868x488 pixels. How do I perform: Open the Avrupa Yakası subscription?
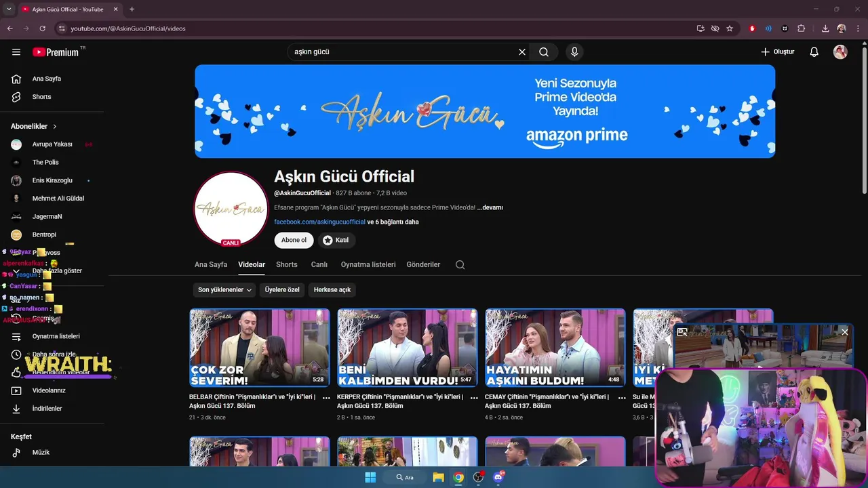click(52, 144)
